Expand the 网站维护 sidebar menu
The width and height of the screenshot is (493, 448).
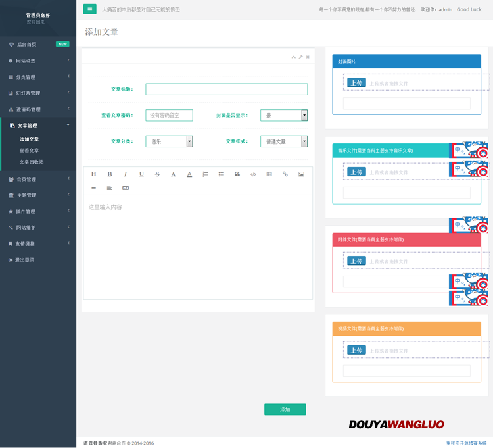38,228
